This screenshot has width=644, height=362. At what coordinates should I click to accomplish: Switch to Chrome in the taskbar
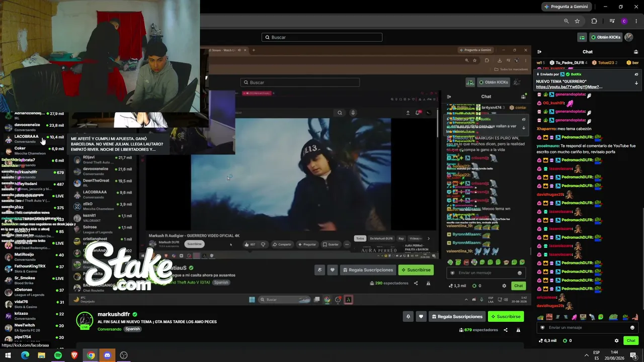(91, 355)
